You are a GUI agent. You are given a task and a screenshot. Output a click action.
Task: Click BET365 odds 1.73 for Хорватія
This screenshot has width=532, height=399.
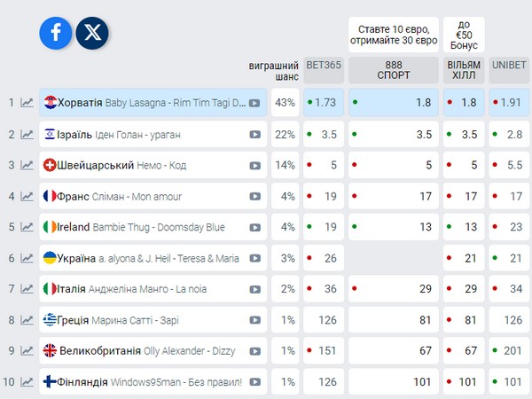[324, 103]
